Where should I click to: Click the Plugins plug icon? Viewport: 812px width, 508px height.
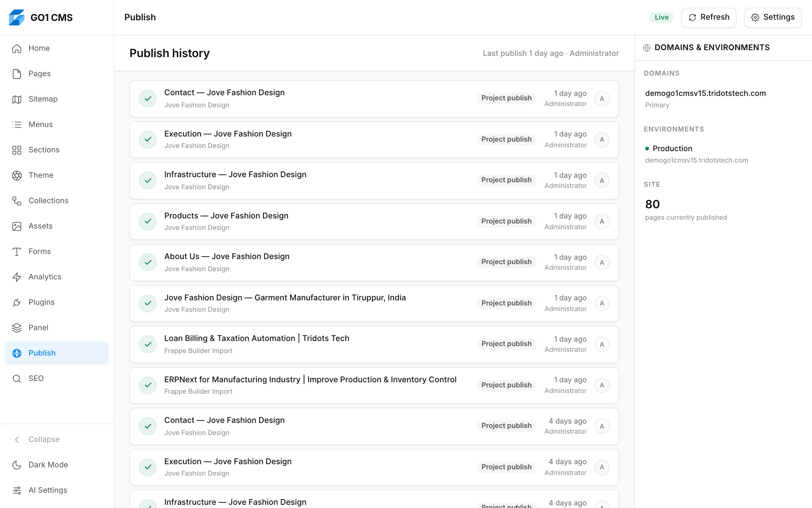pos(17,302)
